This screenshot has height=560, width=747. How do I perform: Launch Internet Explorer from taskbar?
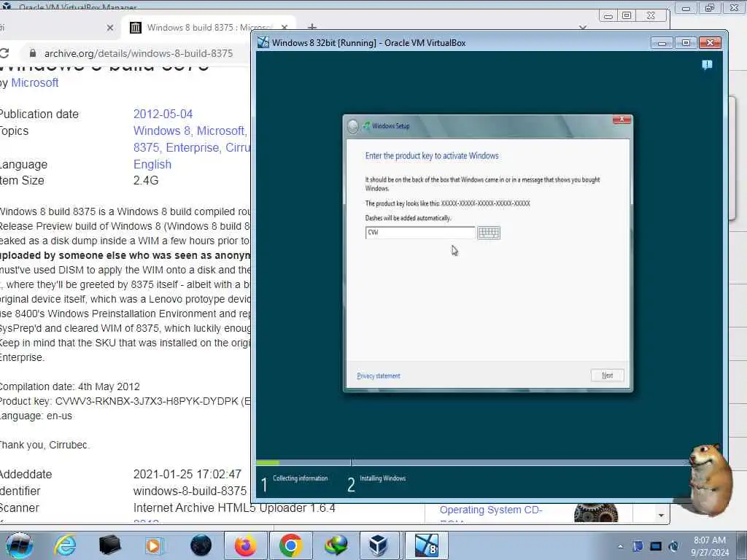point(65,545)
